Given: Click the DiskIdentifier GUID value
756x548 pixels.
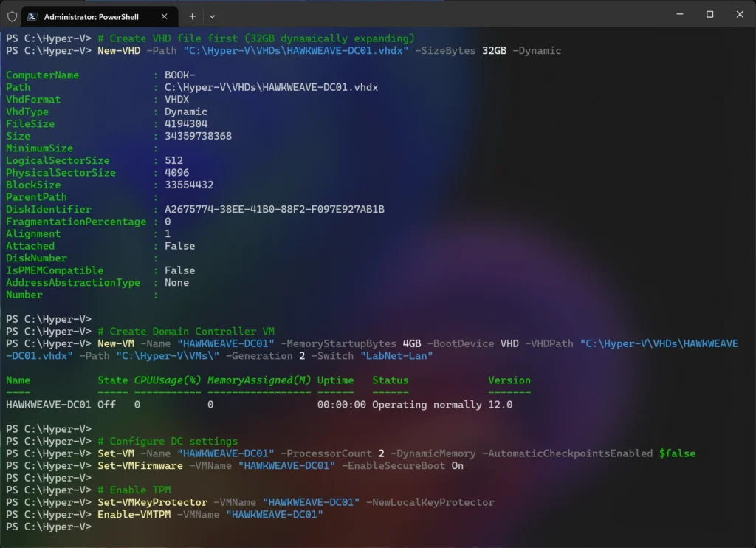Looking at the screenshot, I should [274, 210].
